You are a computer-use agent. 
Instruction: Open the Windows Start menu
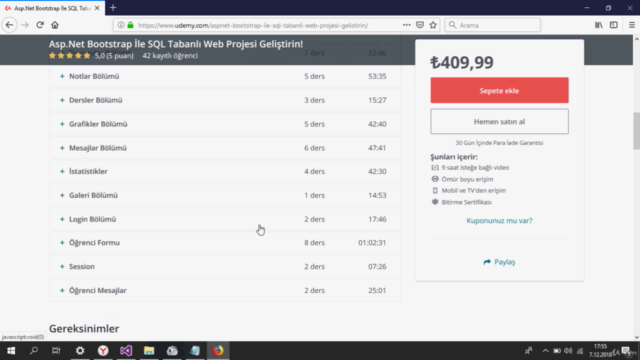(11, 351)
